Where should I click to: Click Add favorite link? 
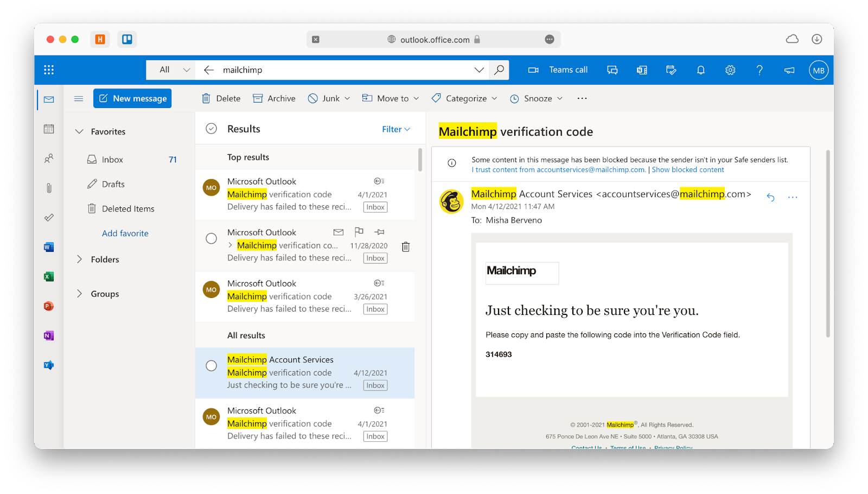(x=125, y=233)
